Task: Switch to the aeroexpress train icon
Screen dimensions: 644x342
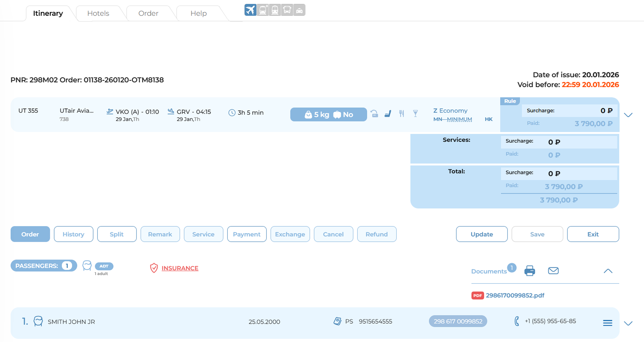Action: click(x=263, y=10)
